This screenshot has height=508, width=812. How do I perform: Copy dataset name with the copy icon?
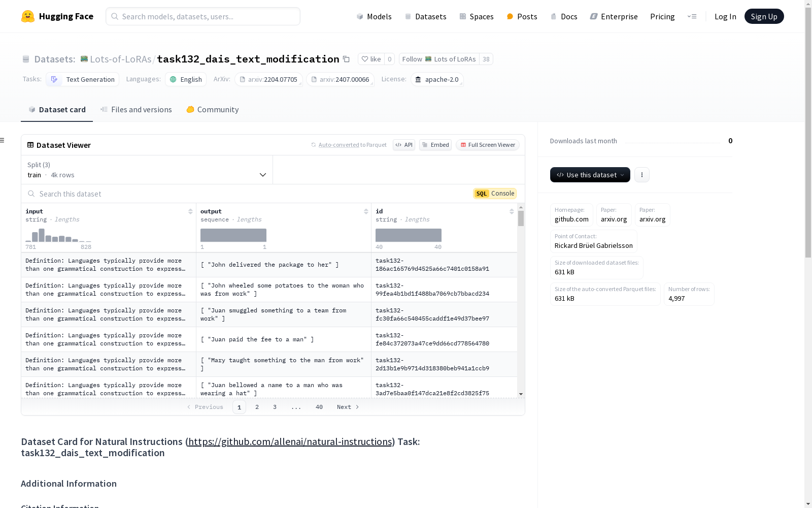[x=346, y=59]
